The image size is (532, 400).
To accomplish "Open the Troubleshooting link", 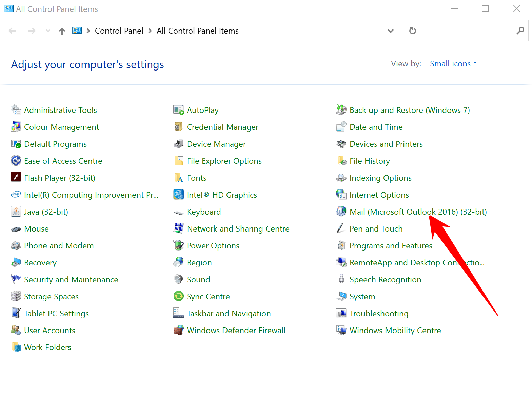I will click(x=379, y=314).
